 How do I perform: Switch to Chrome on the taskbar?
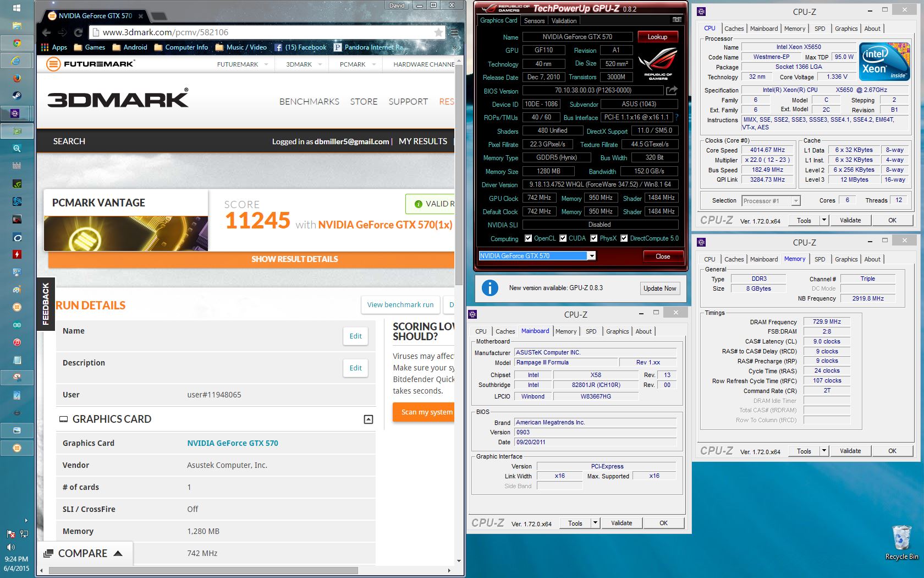tap(16, 43)
